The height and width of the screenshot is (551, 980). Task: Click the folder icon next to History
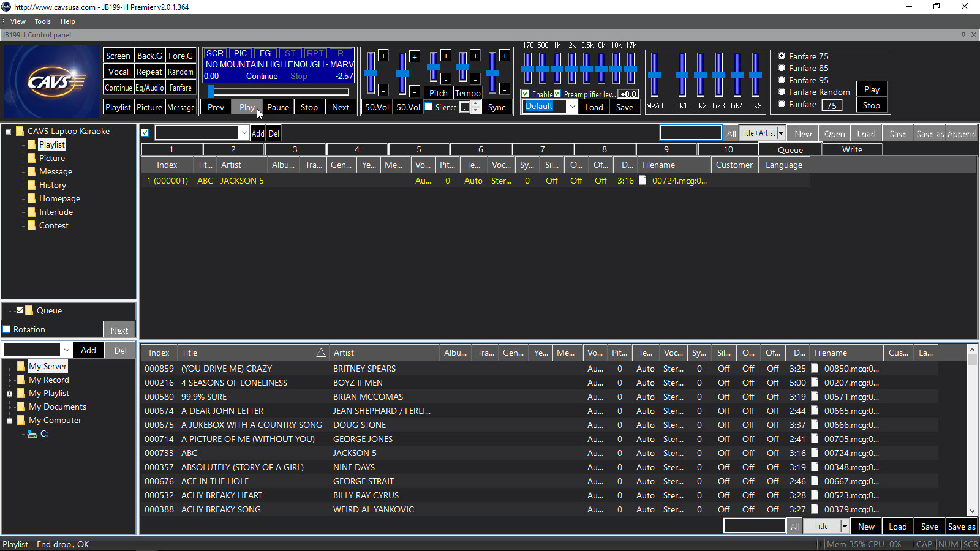[32, 185]
